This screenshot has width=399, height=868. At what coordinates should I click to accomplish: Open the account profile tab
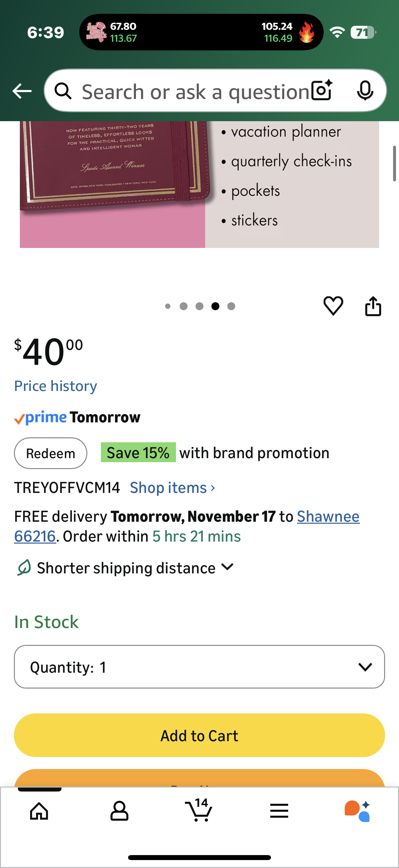click(119, 811)
